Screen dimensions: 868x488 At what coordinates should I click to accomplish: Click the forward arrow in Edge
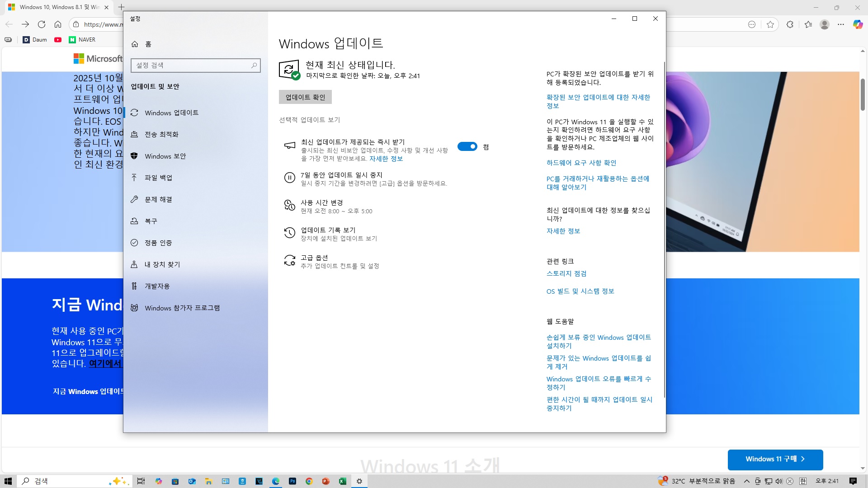point(25,24)
